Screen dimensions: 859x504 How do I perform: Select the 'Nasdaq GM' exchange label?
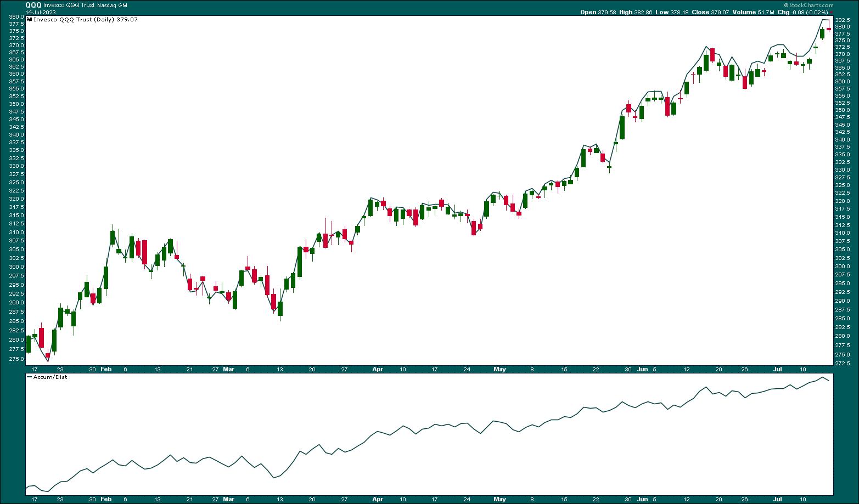(x=112, y=5)
